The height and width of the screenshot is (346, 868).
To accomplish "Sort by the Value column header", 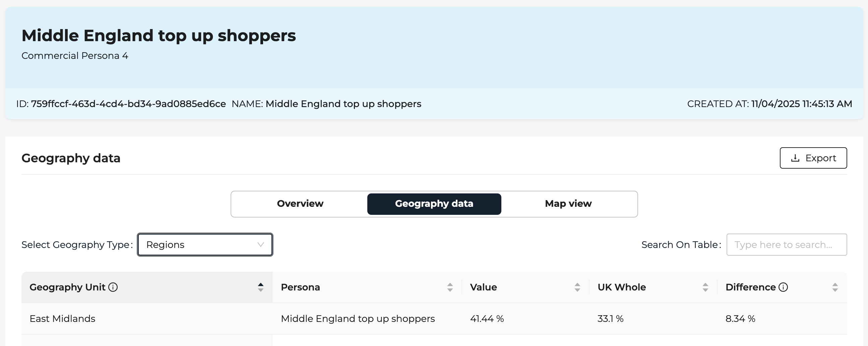I will tap(483, 287).
